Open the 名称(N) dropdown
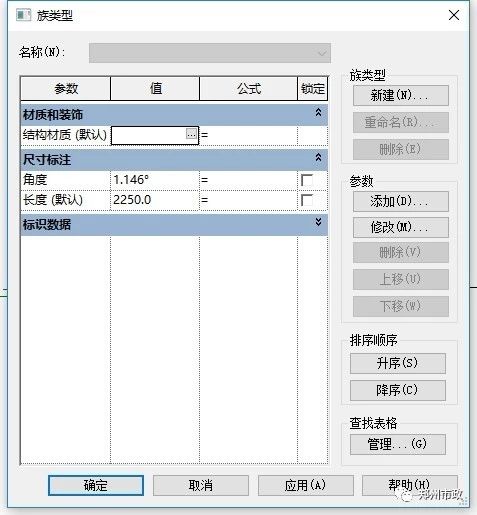The image size is (477, 515). pyautogui.click(x=210, y=53)
